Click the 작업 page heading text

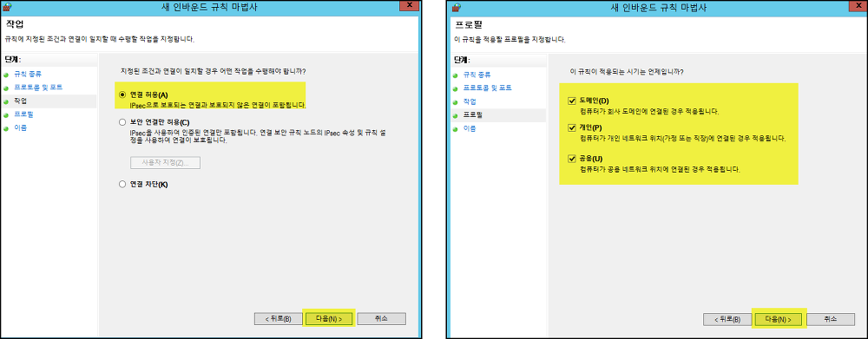point(14,25)
